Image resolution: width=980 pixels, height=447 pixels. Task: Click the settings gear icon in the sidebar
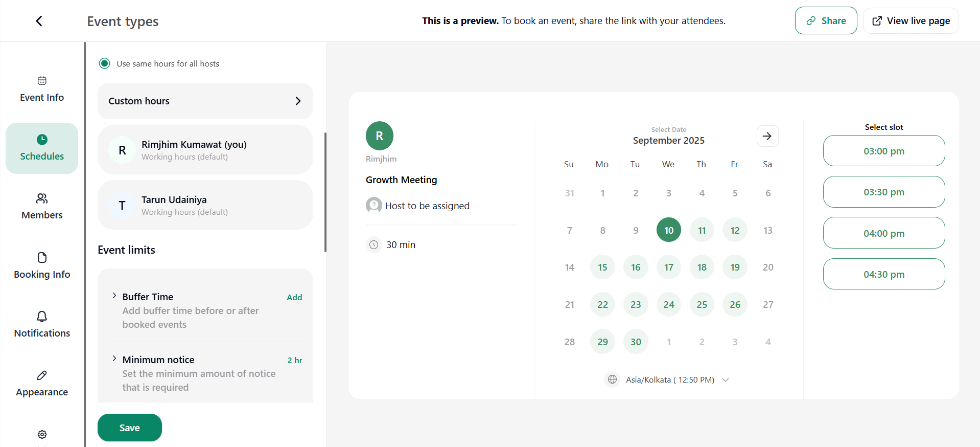pyautogui.click(x=42, y=434)
